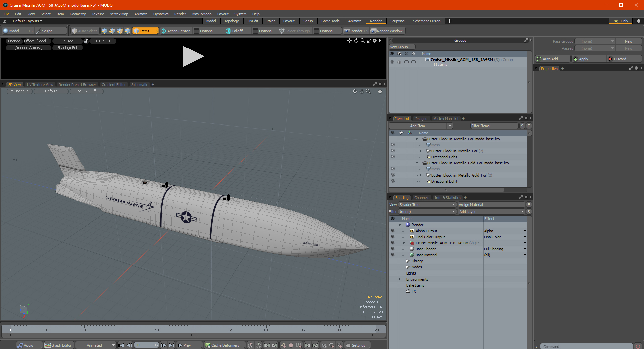Select Polygons selection mode icon

point(120,31)
